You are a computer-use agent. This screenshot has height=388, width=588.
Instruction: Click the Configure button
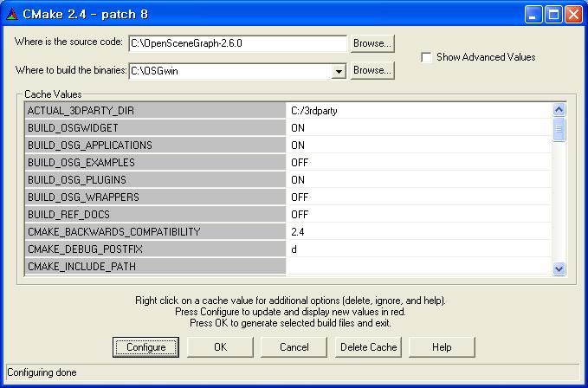pos(145,347)
